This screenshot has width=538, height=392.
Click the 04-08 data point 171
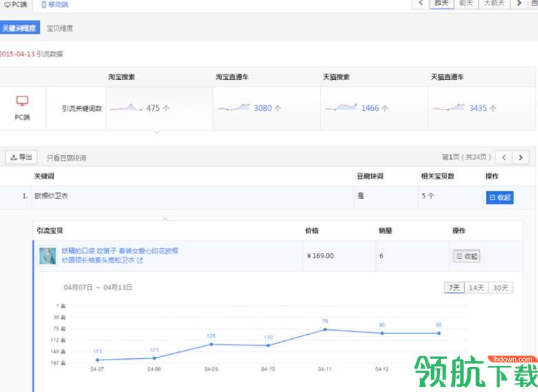[x=154, y=358]
